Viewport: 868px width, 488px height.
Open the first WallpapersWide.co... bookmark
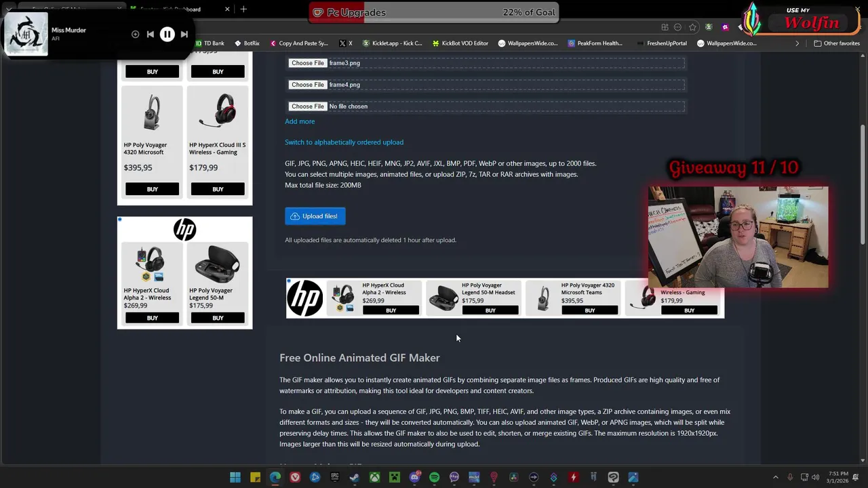tap(528, 43)
